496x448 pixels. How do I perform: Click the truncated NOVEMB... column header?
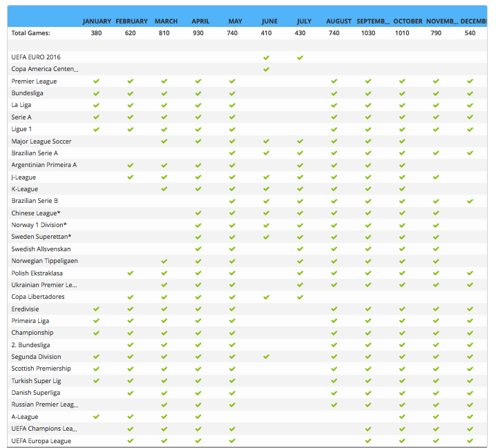point(442,21)
